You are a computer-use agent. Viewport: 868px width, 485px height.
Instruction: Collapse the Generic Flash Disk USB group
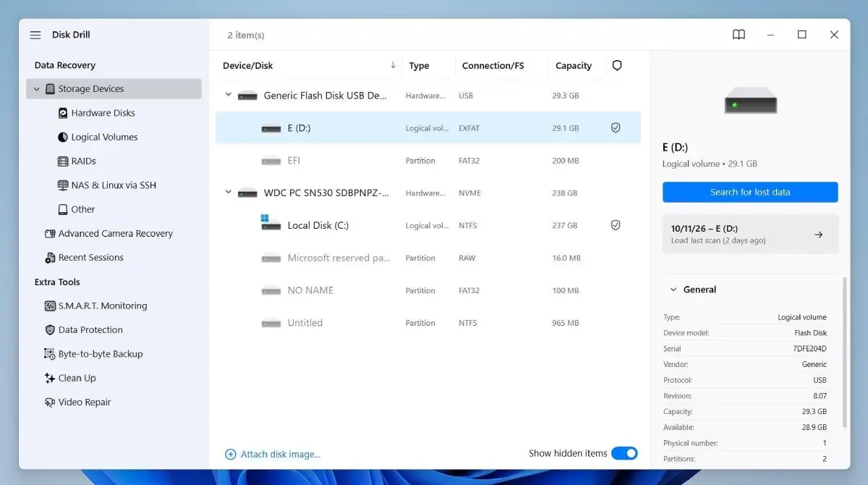coord(229,95)
